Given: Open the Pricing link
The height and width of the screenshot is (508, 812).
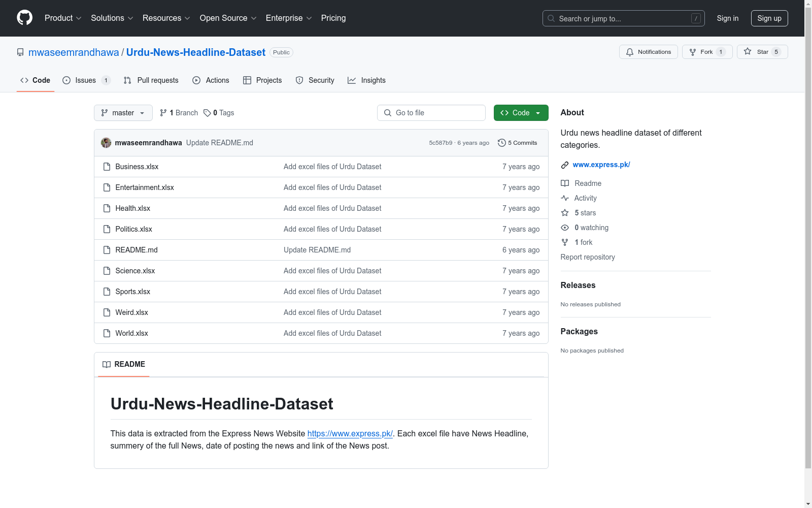Looking at the screenshot, I should click(333, 18).
